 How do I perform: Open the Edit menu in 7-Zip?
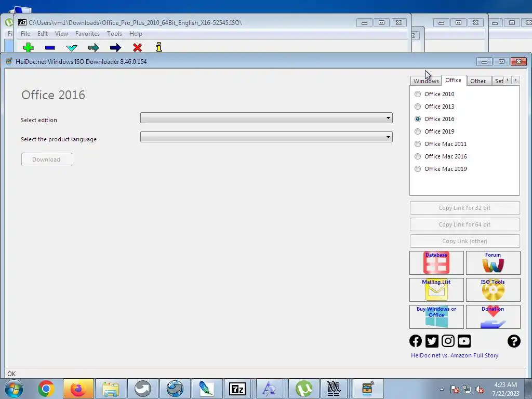(x=43, y=34)
